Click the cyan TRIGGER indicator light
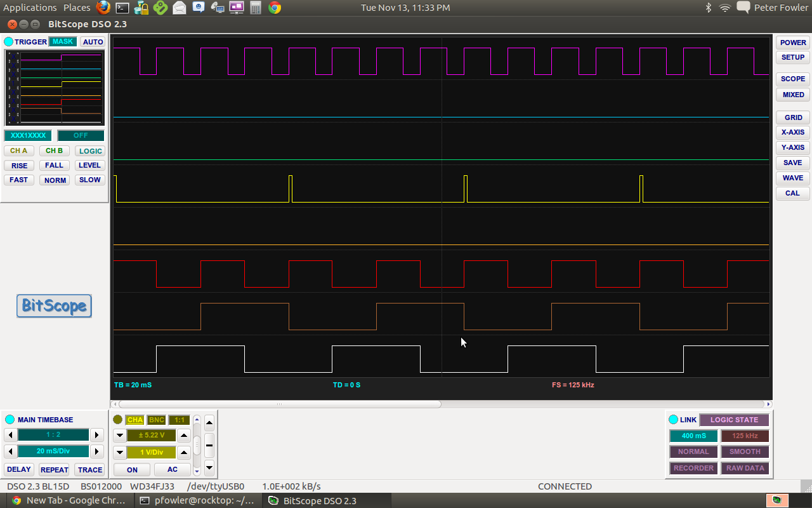The height and width of the screenshot is (508, 812). [8, 42]
